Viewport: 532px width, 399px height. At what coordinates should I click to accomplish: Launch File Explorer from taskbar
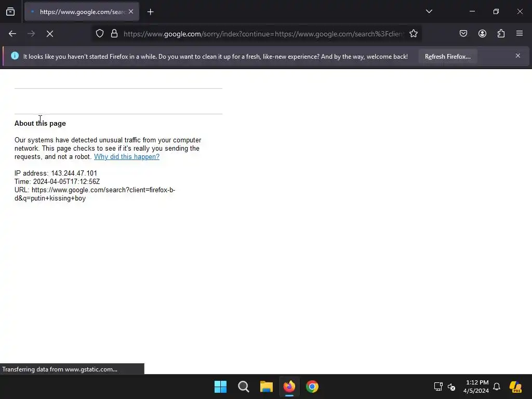tap(267, 387)
